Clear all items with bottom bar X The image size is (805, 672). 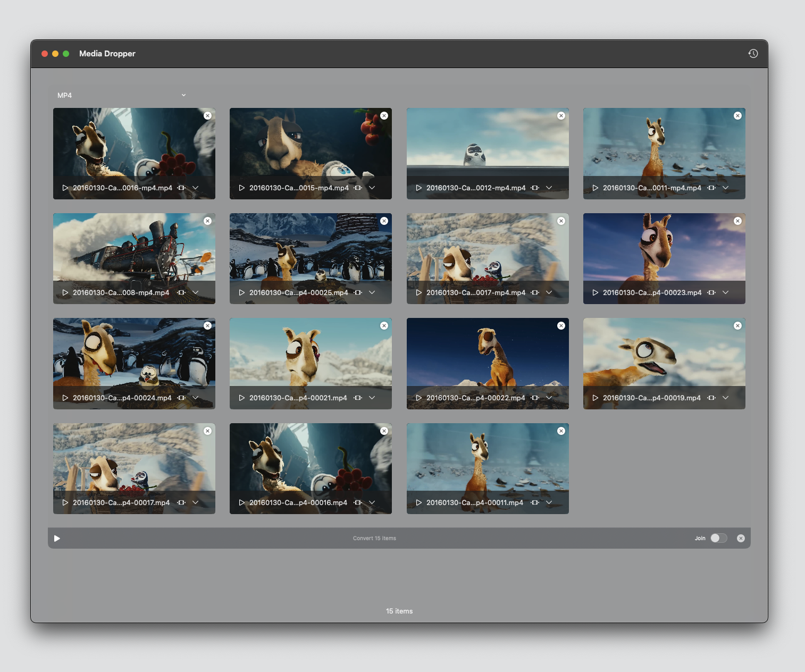(x=741, y=538)
